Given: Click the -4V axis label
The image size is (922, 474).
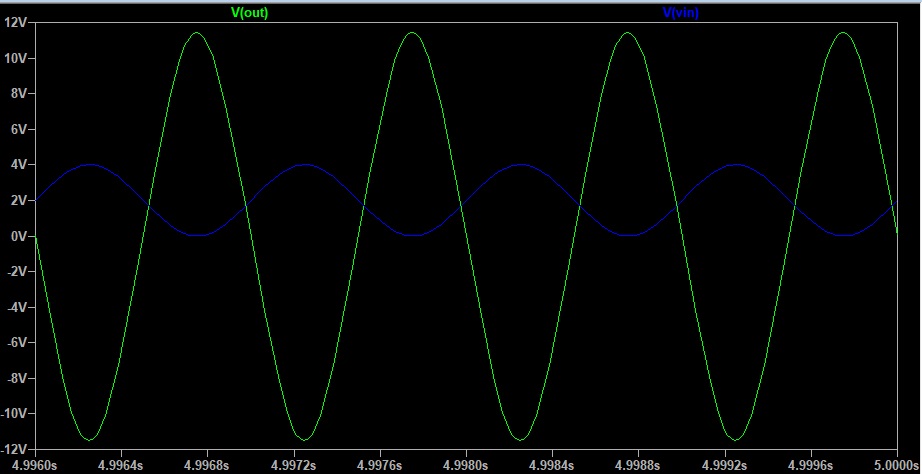Looking at the screenshot, I should click(17, 307).
